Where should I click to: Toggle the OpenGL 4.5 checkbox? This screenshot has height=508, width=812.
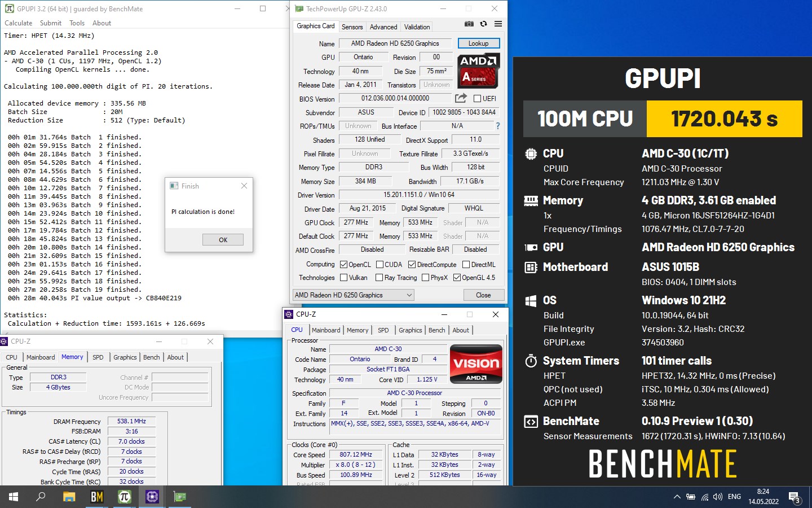(457, 278)
